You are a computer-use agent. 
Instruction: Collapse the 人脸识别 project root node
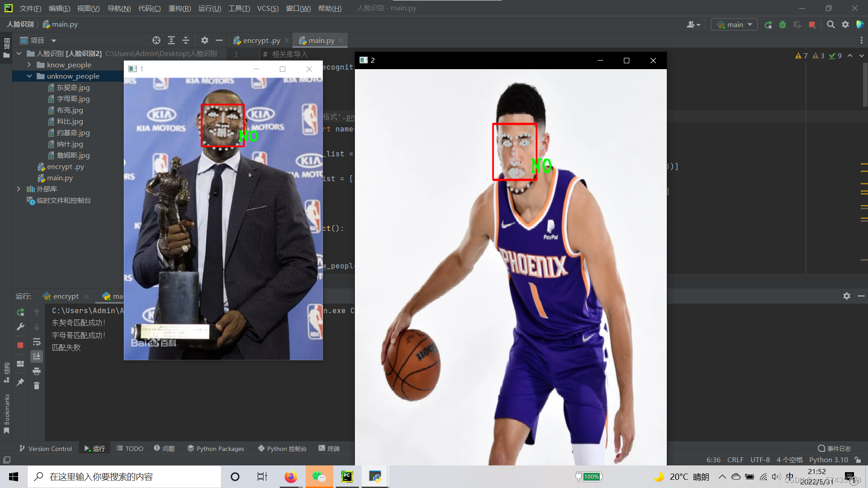tap(19, 54)
